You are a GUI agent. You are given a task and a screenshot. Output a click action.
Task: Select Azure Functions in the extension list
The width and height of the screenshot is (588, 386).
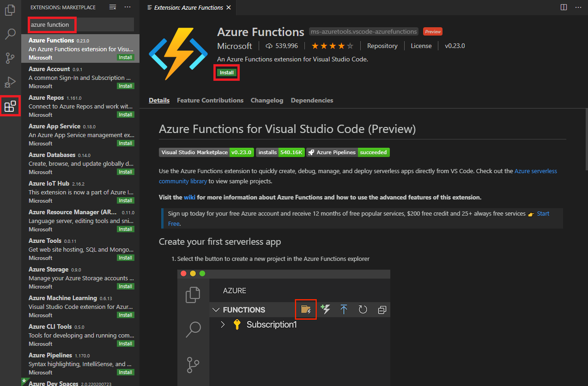tap(80, 48)
